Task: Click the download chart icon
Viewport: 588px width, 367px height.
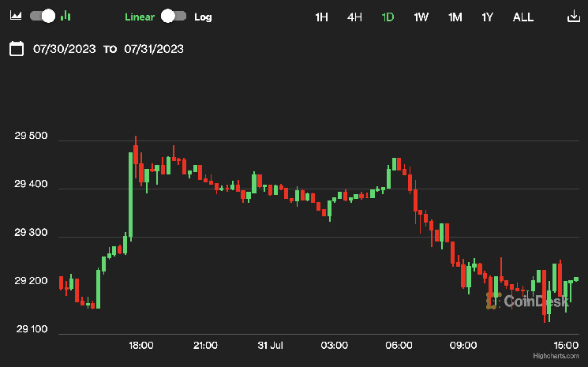Action: pos(572,17)
